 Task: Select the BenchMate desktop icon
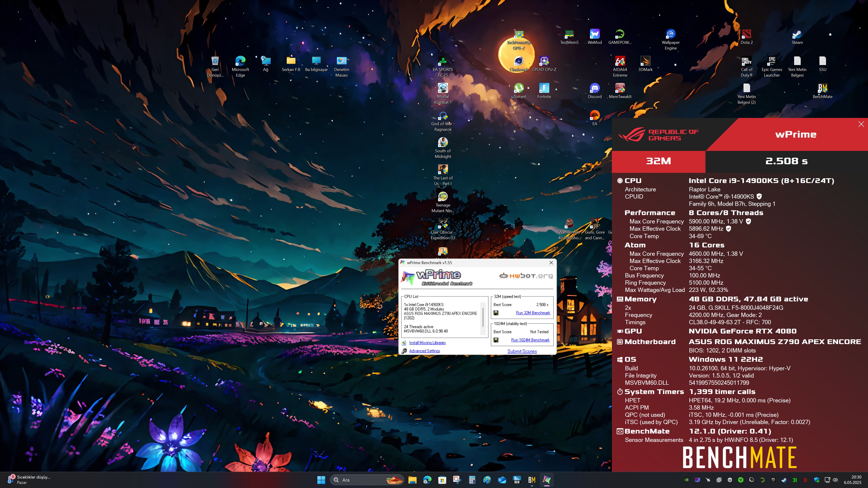823,91
